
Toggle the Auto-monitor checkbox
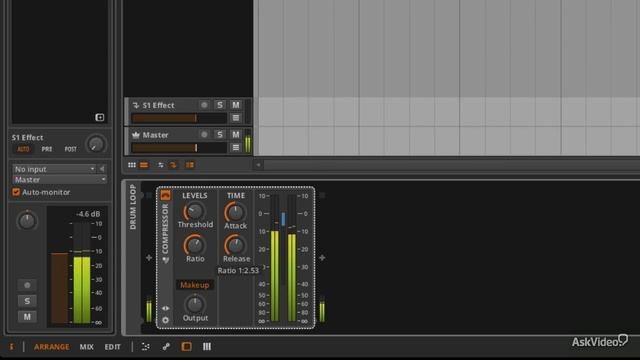click(16, 192)
